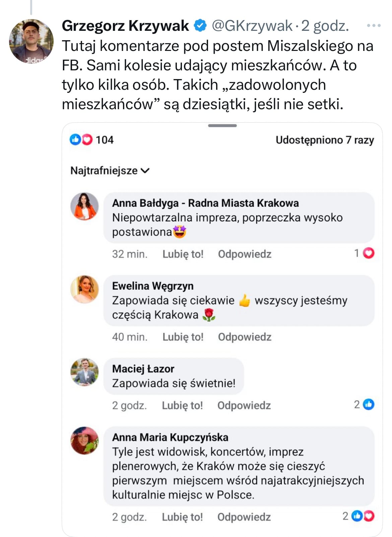Click the Najtrafniejsze chevron arrow
This screenshot has width=392, height=537.
coord(145,171)
